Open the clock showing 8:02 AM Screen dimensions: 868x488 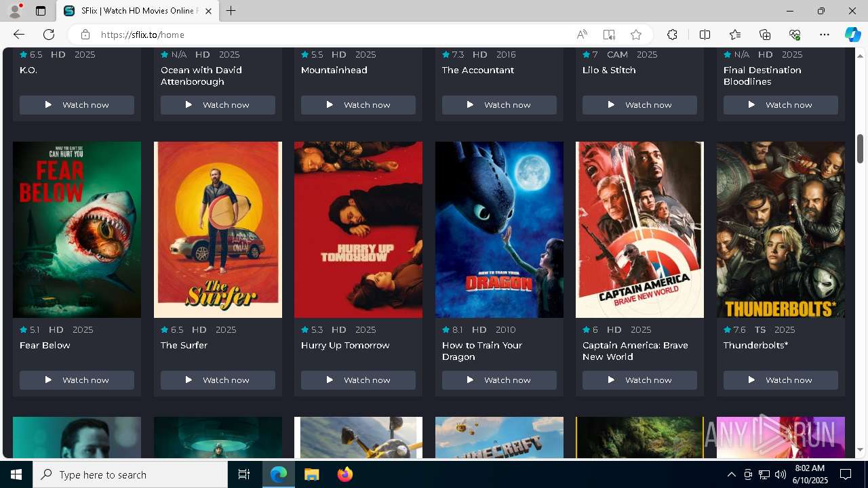(x=810, y=474)
